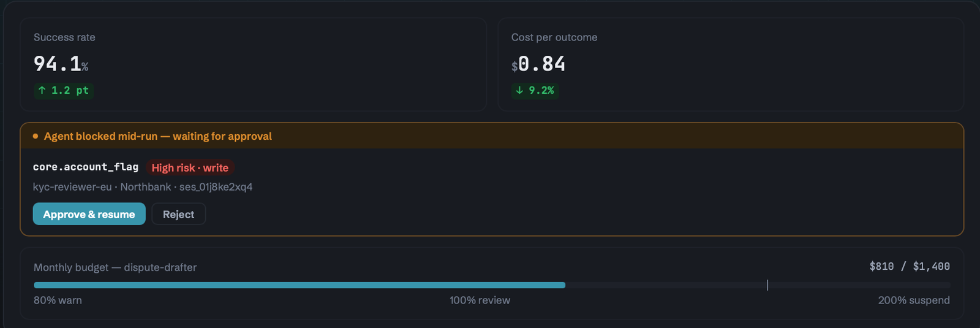The image size is (980, 328).
Task: Open the Monthly budget dispute-drafter heading
Action: point(115,267)
